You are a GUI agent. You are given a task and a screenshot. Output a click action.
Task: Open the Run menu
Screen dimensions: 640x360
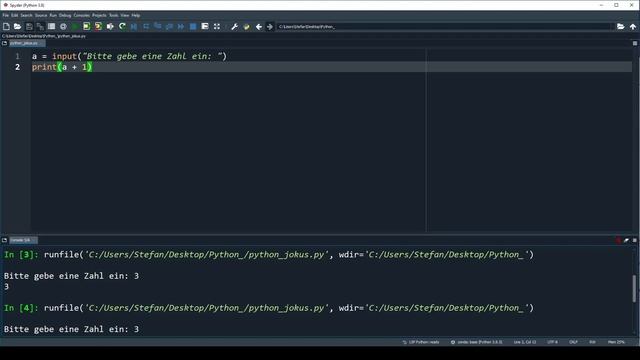pyautogui.click(x=53, y=15)
